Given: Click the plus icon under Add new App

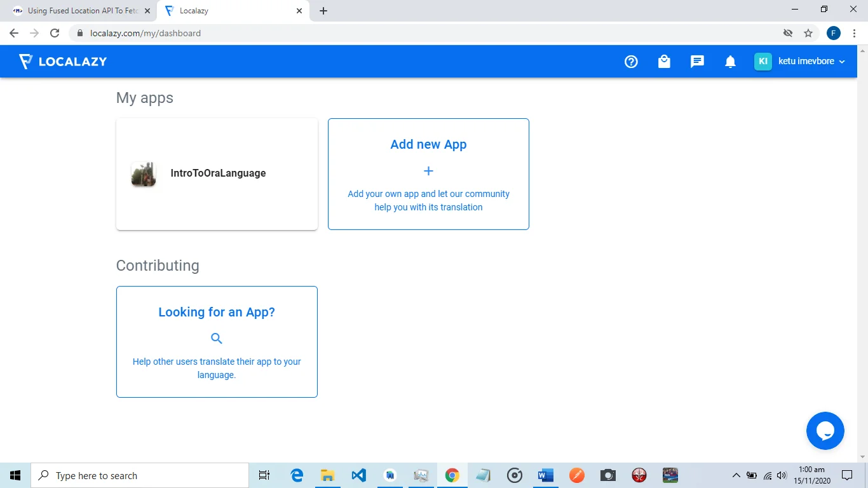Looking at the screenshot, I should (428, 171).
